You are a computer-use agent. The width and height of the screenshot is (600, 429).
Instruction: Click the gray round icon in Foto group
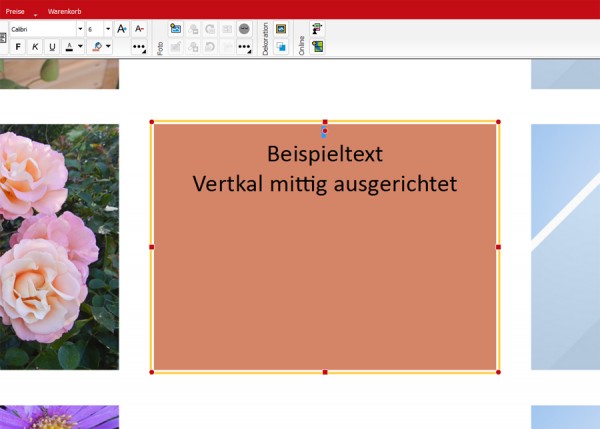click(x=244, y=29)
